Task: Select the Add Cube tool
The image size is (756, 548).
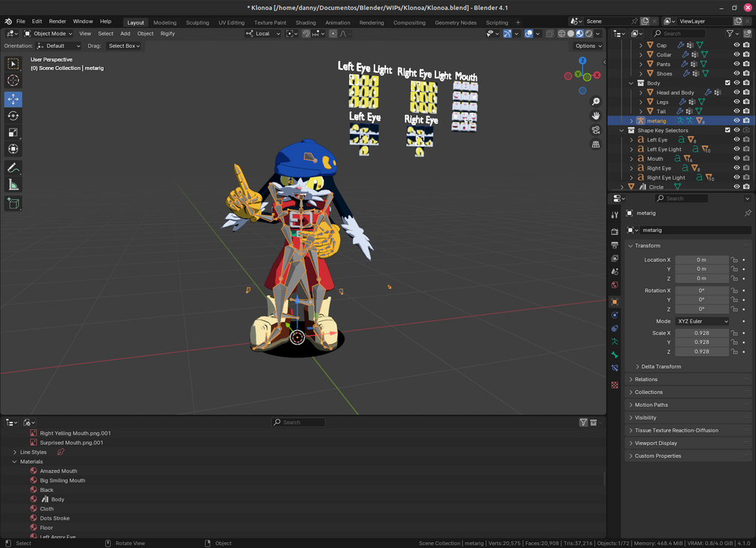Action: click(13, 204)
